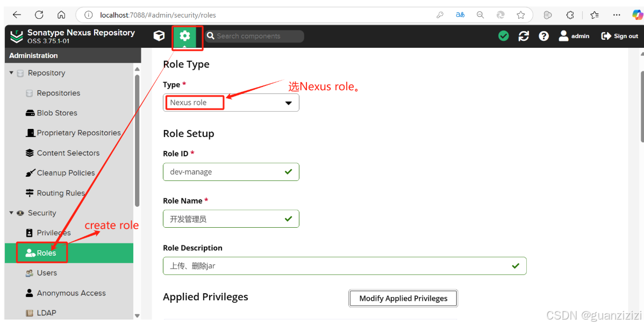Click sidebar scrollbar down arrow

tap(137, 316)
